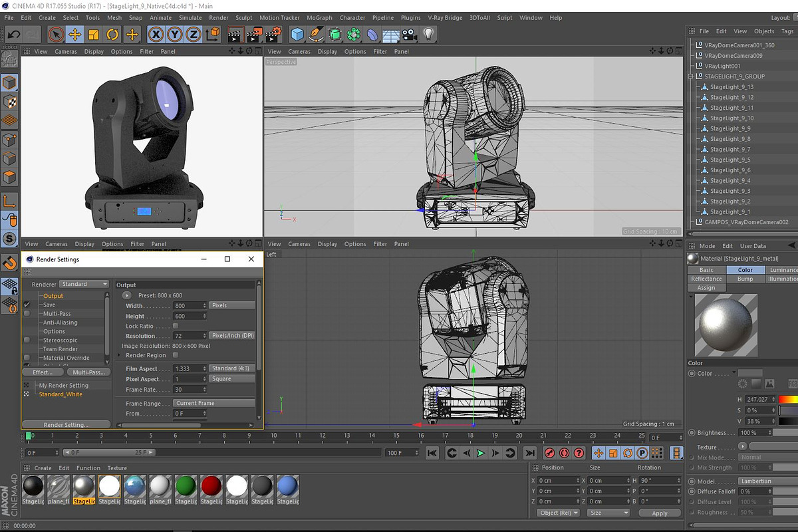
Task: Click Render View clapperboard icon
Action: coord(235,34)
